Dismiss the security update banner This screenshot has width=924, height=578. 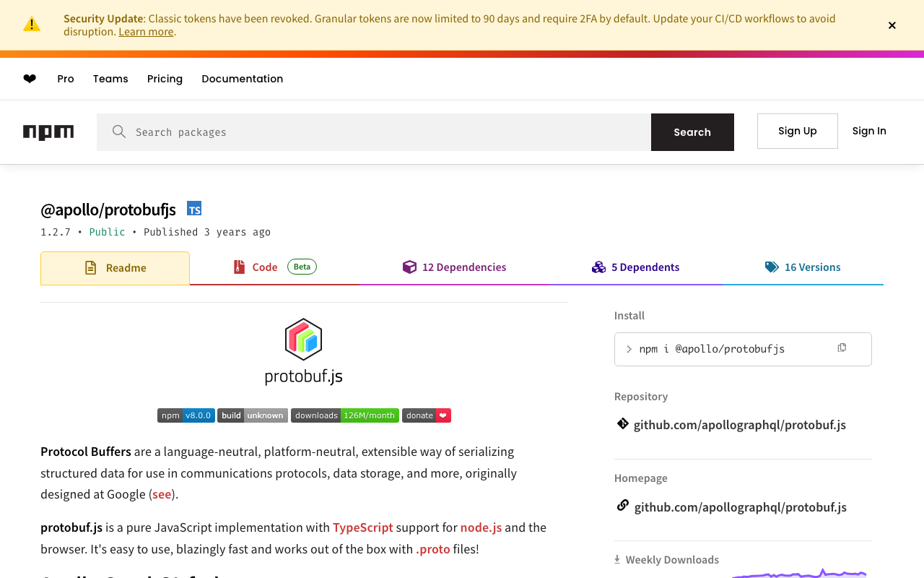coord(892,25)
